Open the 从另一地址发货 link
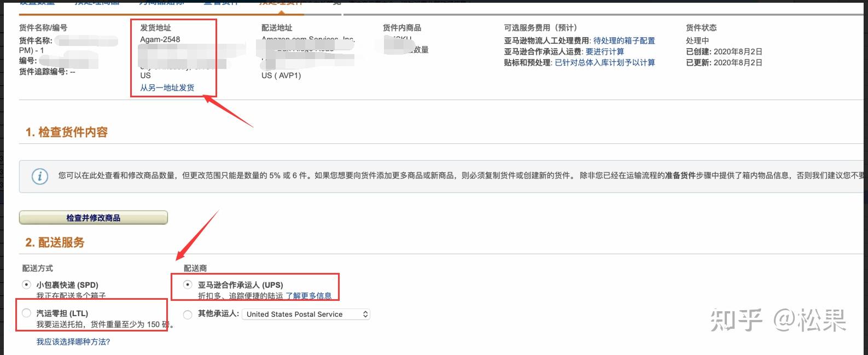The height and width of the screenshot is (355, 868). [167, 88]
